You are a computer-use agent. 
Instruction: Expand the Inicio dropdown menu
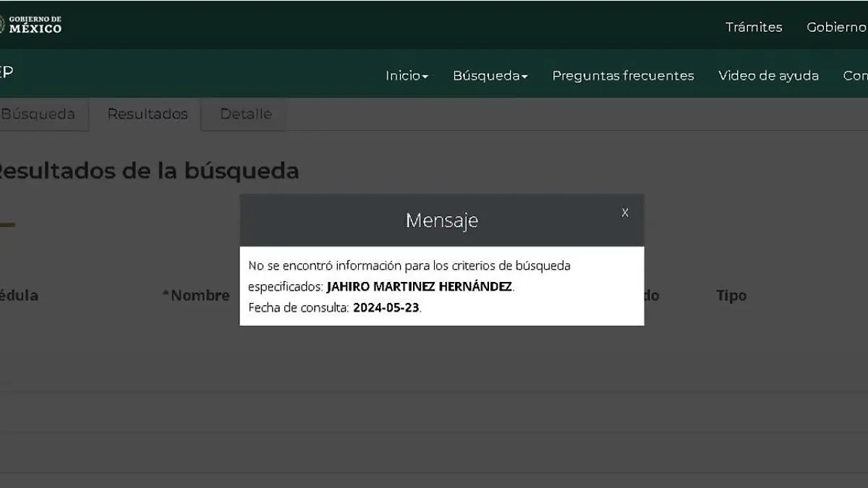pos(407,76)
